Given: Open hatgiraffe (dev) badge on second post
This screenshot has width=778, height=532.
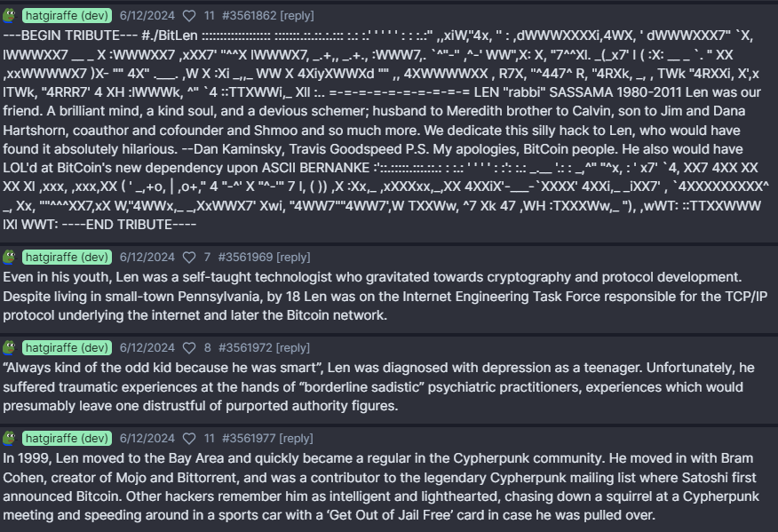Looking at the screenshot, I should (x=67, y=257).
